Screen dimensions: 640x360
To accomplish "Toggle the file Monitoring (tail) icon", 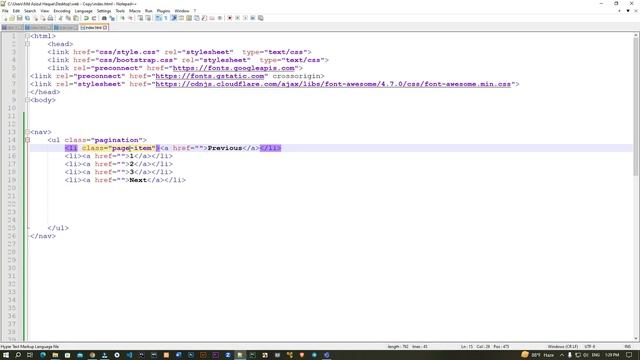I will (220, 18).
